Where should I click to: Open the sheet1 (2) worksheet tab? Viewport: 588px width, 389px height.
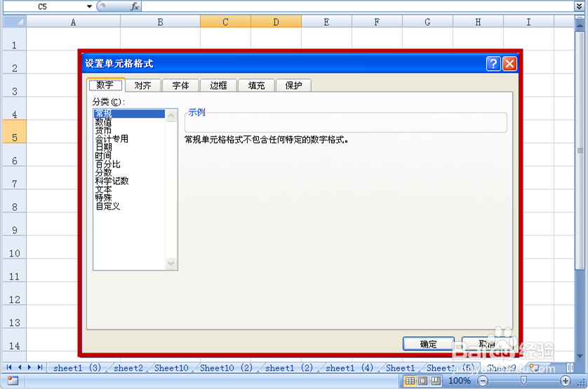pyautogui.click(x=289, y=368)
